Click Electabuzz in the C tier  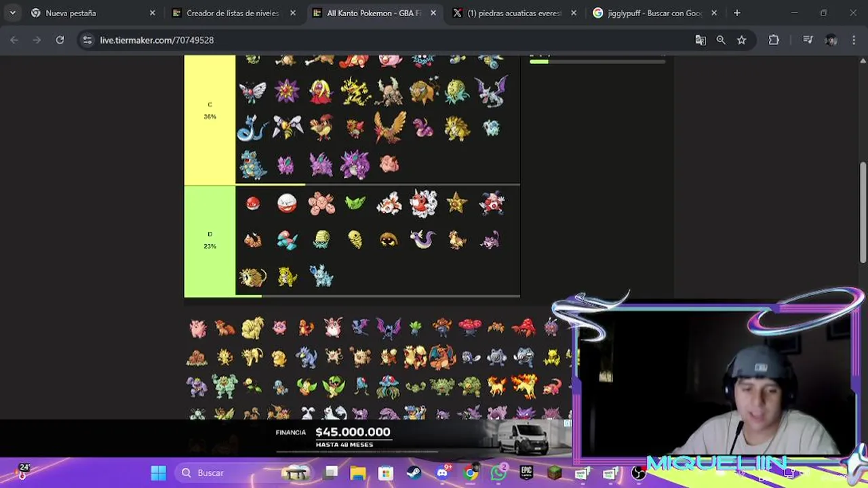(355, 91)
